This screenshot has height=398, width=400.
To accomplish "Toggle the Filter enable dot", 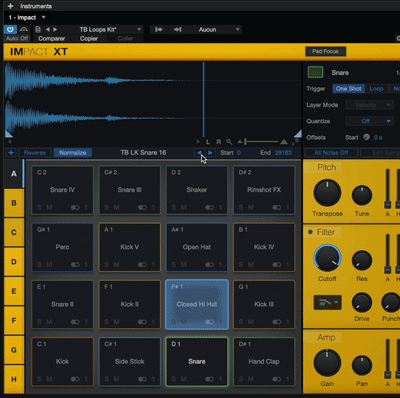I will point(310,232).
